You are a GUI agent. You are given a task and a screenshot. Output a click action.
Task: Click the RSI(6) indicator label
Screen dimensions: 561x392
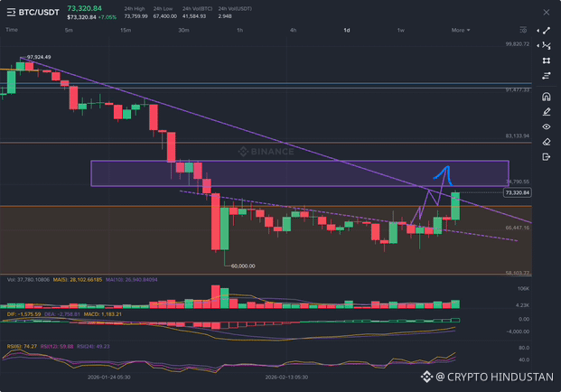(22, 346)
